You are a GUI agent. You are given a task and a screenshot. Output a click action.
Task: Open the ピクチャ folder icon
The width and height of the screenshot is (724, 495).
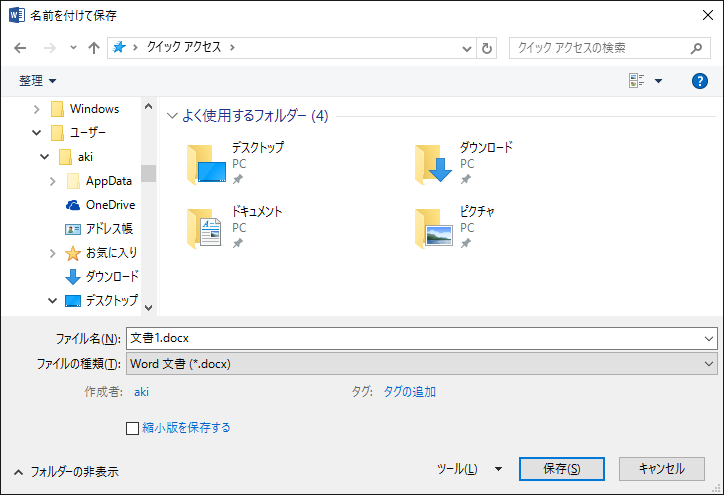[435, 228]
